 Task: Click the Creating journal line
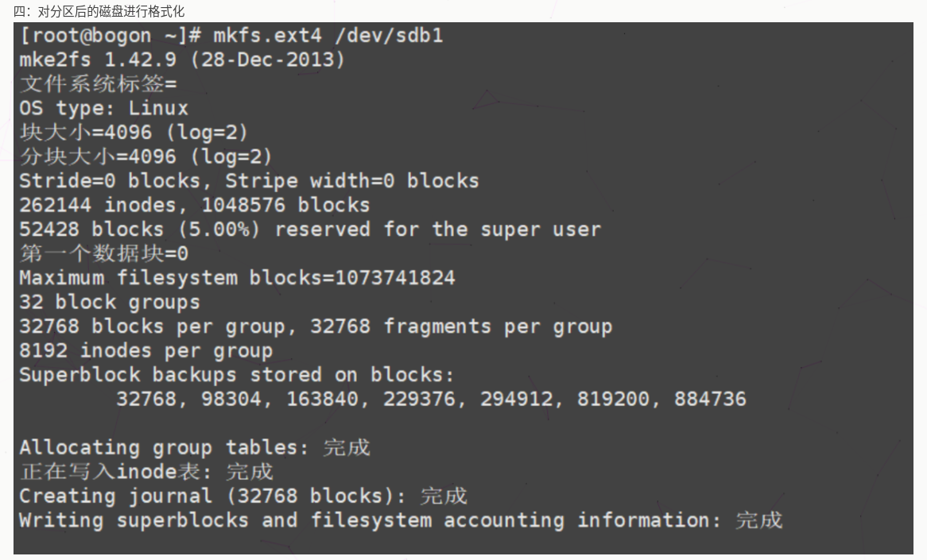tap(242, 496)
